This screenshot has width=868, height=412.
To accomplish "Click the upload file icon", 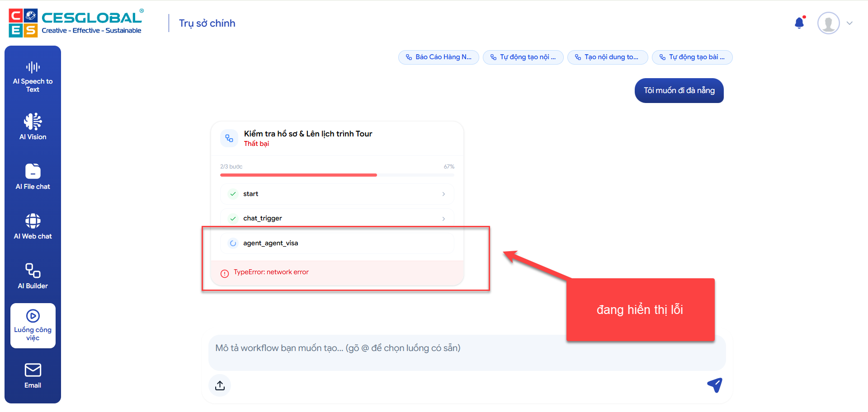I will pos(220,385).
